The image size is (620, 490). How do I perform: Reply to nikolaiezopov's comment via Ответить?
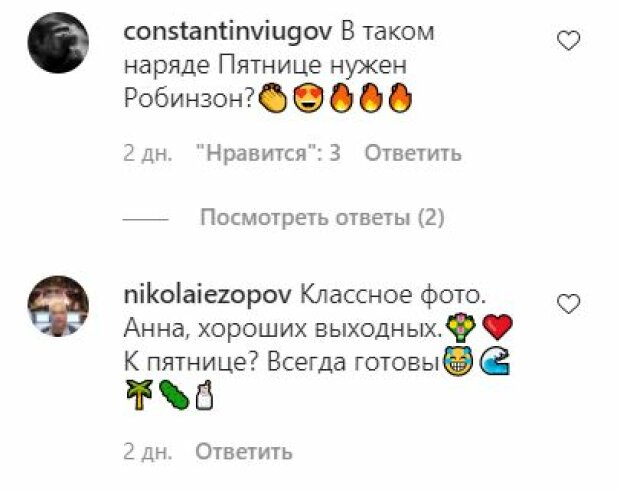(x=244, y=451)
